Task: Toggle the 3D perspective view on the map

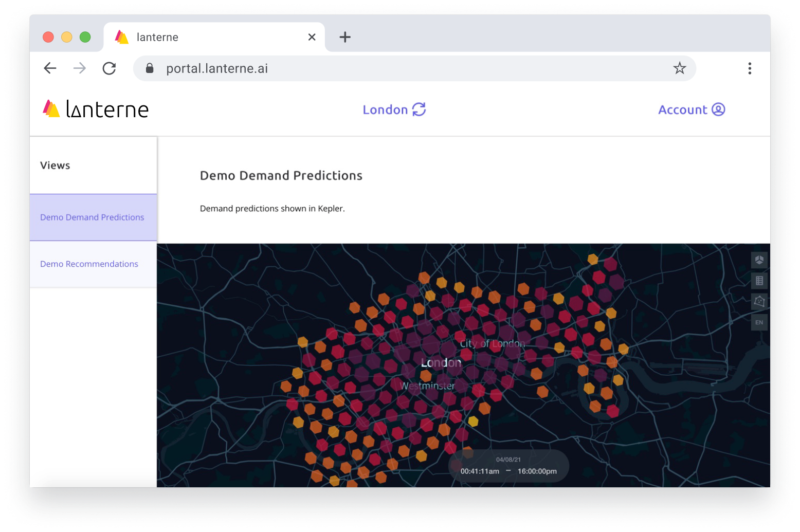Action: [759, 260]
